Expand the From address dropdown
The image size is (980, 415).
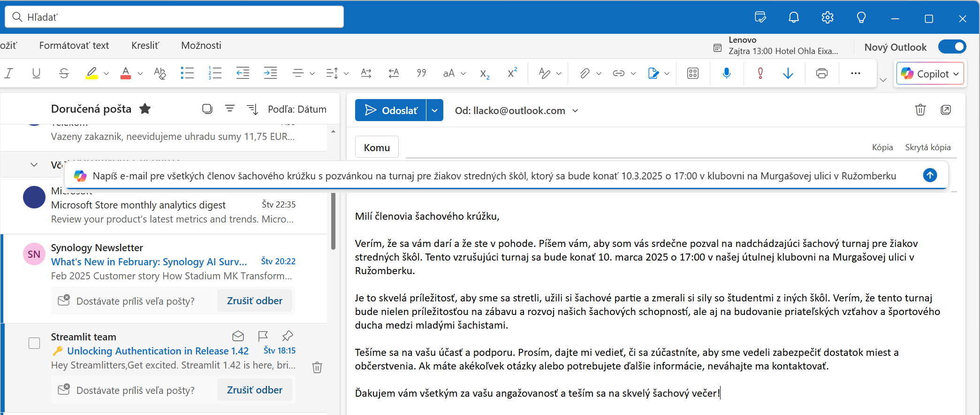pyautogui.click(x=575, y=111)
